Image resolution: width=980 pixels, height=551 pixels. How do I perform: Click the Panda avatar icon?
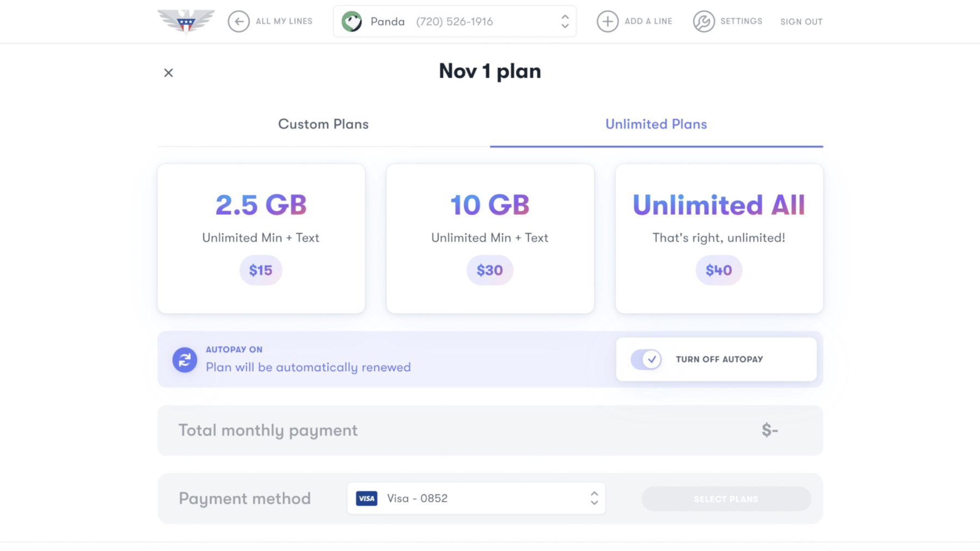coord(352,21)
